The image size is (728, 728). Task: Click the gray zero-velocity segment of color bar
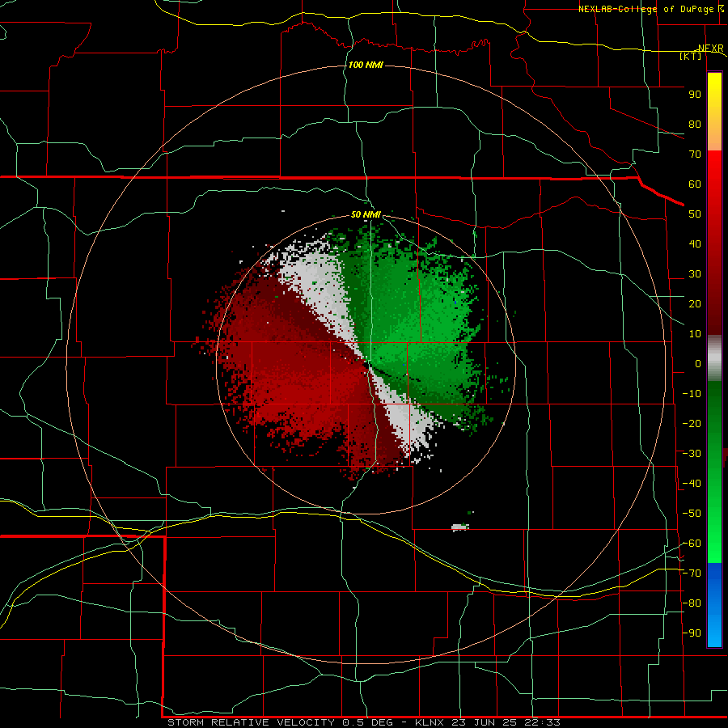(x=714, y=358)
